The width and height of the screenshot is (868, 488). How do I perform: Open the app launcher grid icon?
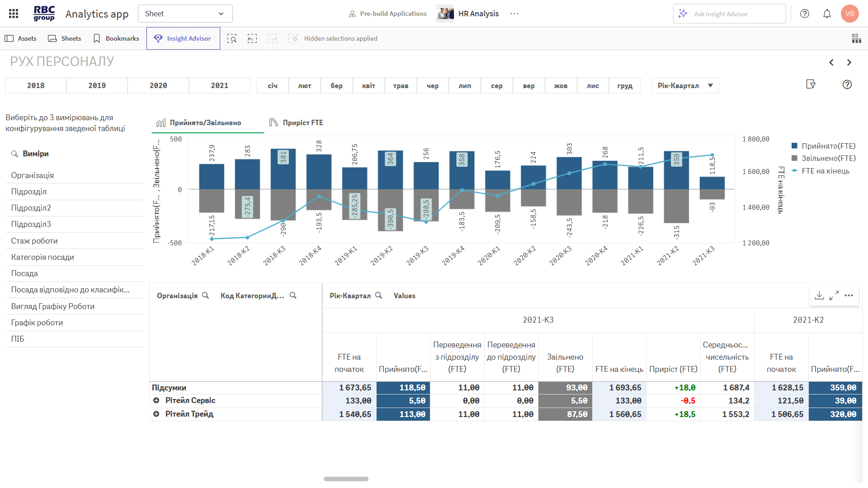coord(14,14)
